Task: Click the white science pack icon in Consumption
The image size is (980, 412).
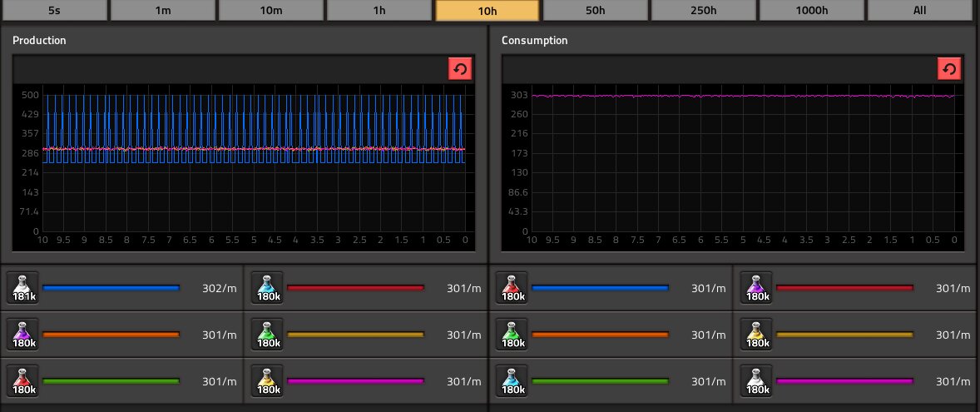Action: pos(757,380)
